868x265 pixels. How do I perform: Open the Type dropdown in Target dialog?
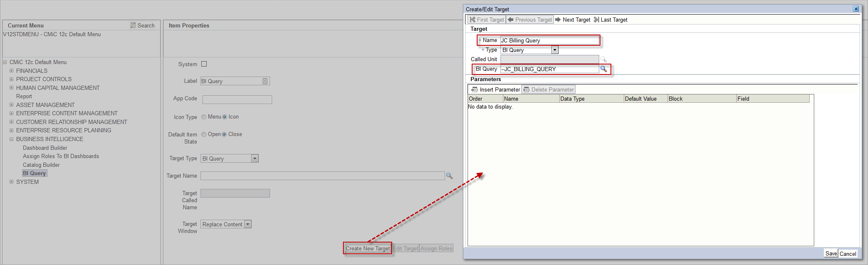[555, 50]
